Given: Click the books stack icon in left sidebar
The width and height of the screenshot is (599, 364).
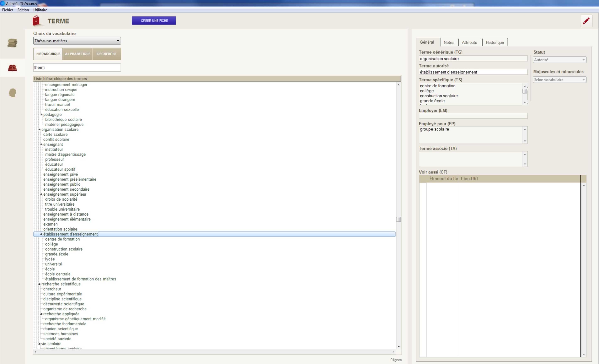Looking at the screenshot, I should [x=12, y=43].
